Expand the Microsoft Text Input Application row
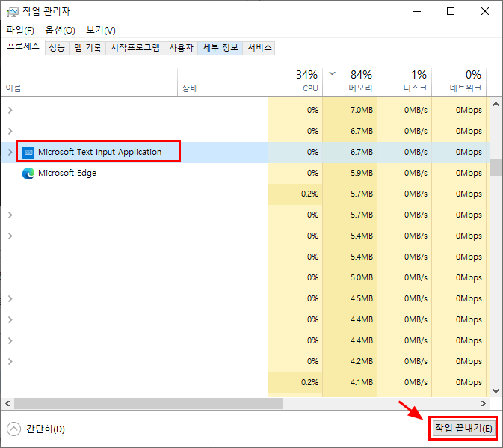Viewport: 503px width, 448px height. point(10,152)
